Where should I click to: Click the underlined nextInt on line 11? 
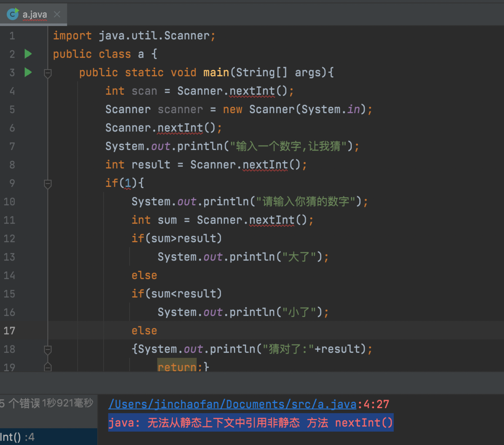click(271, 220)
